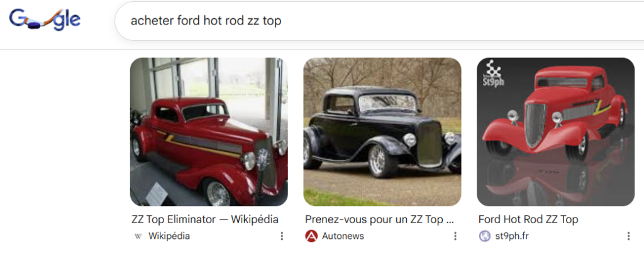This screenshot has height=254, width=644.
Task: Click the st9ph.fr globe favicon
Action: [485, 236]
